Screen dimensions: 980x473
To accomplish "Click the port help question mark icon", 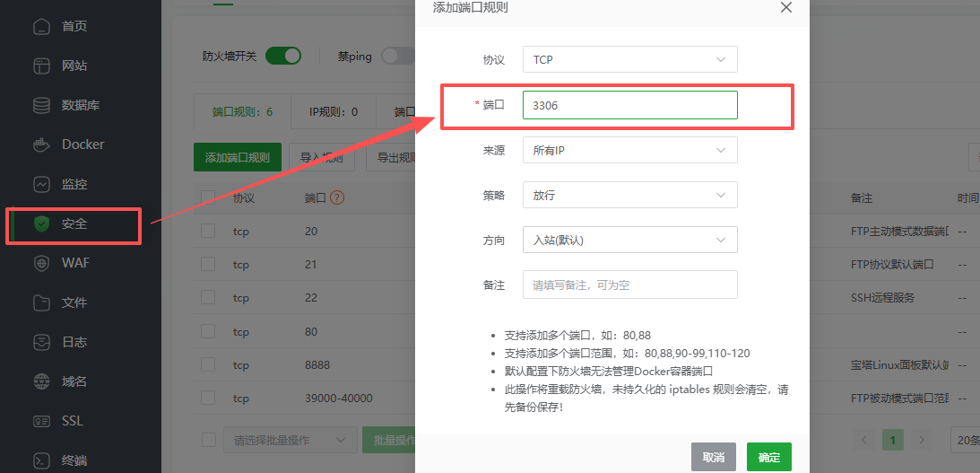I will [x=337, y=197].
